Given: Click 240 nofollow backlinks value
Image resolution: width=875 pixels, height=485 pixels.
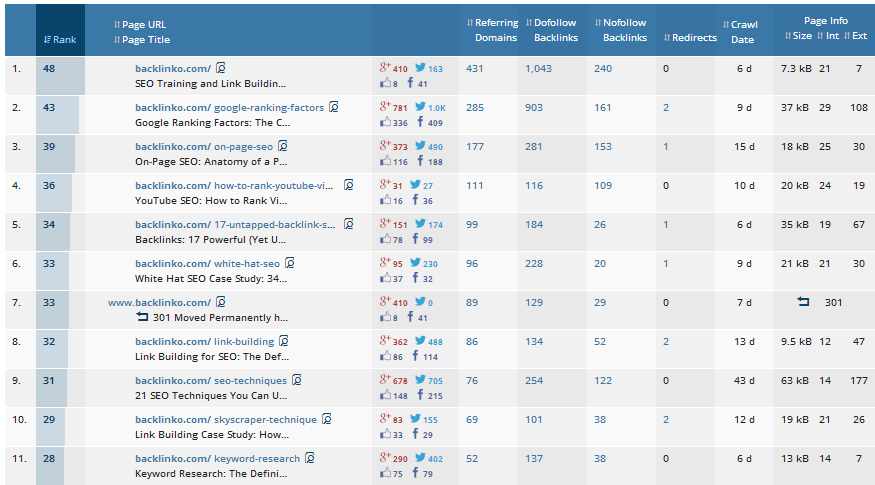Looking at the screenshot, I should pyautogui.click(x=603, y=69).
